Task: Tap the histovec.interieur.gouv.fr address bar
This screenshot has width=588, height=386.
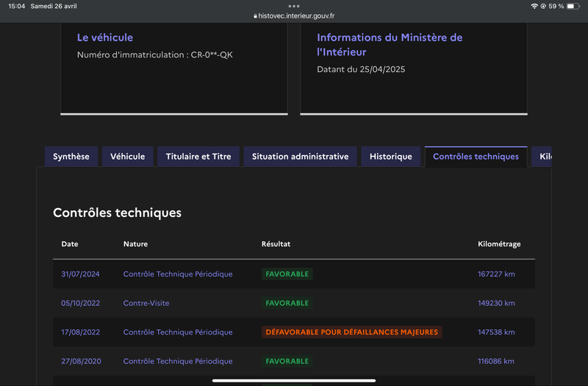Action: (x=294, y=15)
